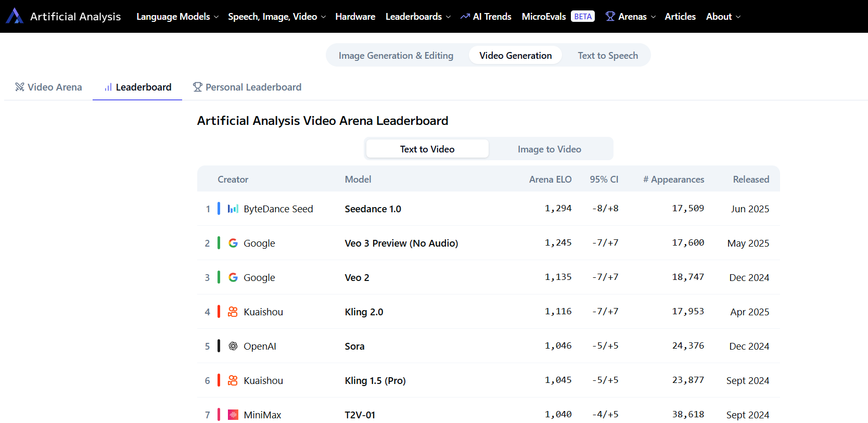Click the Google logo in Veo 3 row

(233, 243)
